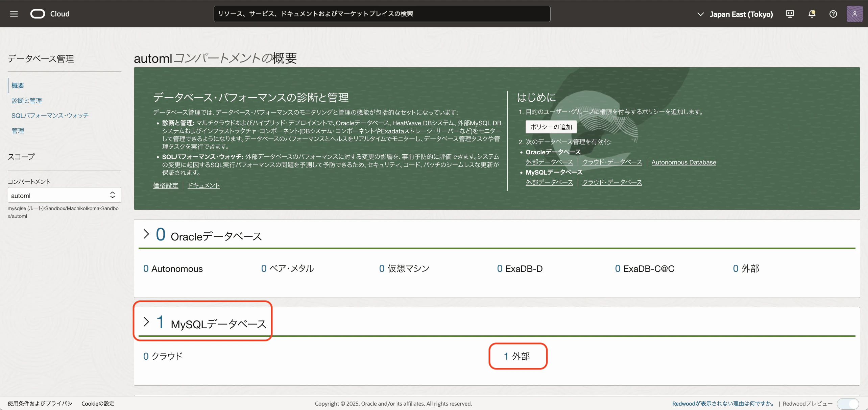Open the hamburger navigation menu
This screenshot has height=410, width=868.
pyautogui.click(x=14, y=14)
